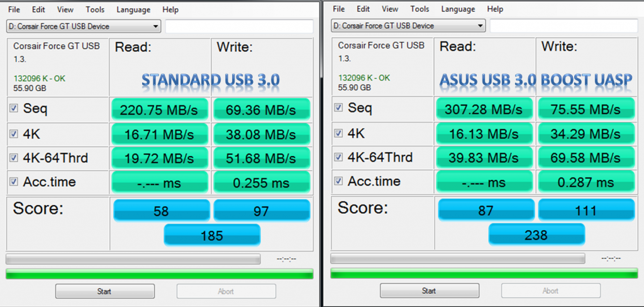Click empty text field in left window

click(239, 26)
